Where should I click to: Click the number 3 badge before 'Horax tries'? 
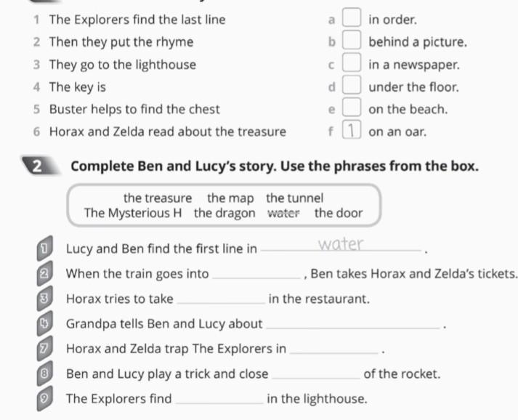coord(44,299)
